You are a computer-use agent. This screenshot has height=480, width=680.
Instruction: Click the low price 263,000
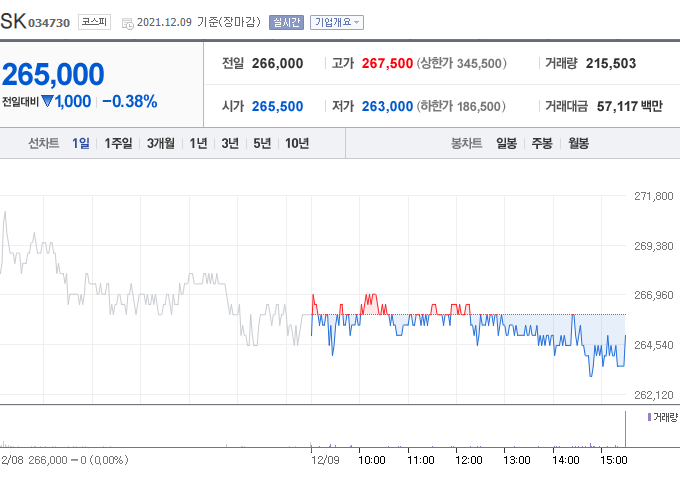click(387, 106)
